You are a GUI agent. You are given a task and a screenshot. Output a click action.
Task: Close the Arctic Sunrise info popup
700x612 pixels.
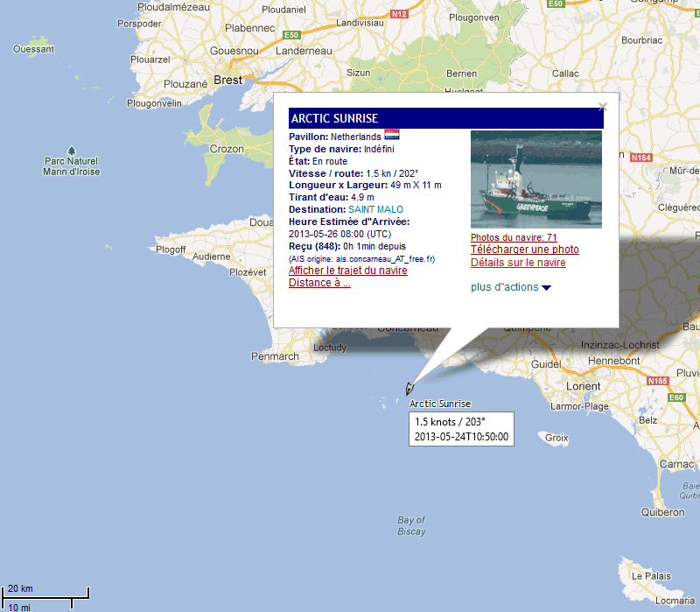click(x=603, y=107)
